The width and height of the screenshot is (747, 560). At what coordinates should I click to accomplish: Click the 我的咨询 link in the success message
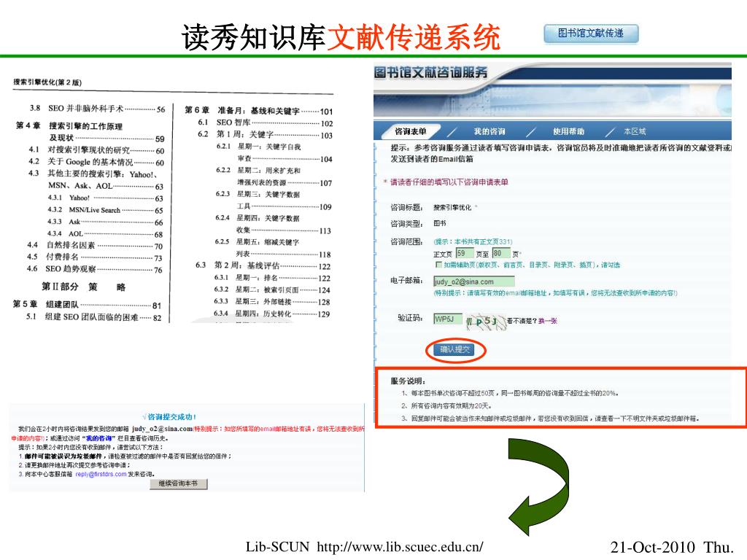pos(101,438)
